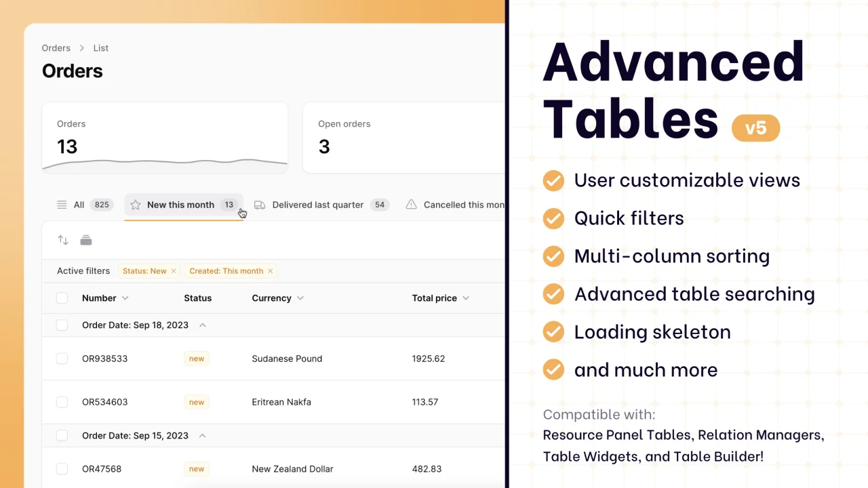This screenshot has height=488, width=868.
Task: Click the Orders breadcrumb link
Action: 56,48
